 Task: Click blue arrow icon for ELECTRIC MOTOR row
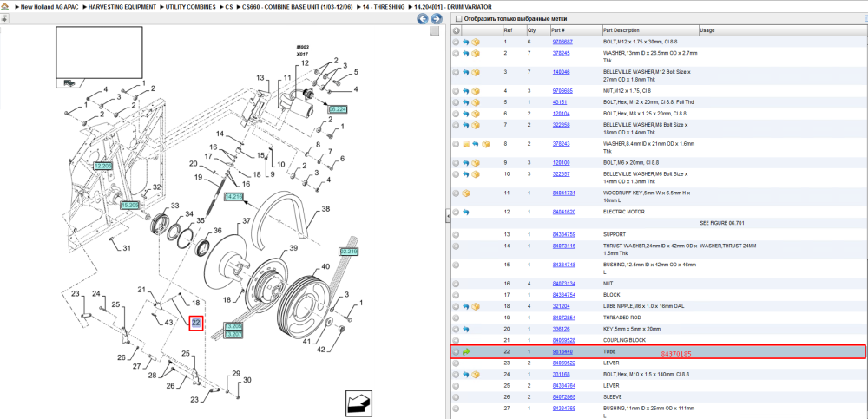coord(466,212)
